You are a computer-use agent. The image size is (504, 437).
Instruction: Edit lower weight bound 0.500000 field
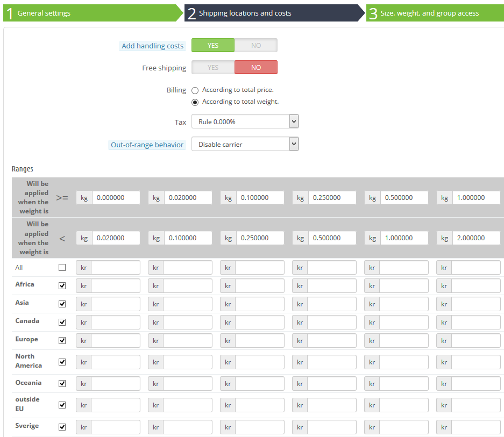404,198
